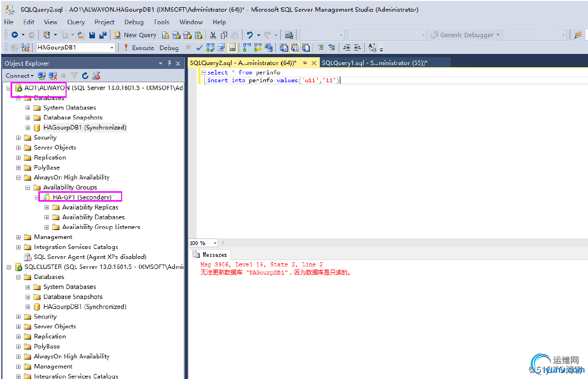This screenshot has height=379, width=588.
Task: Select the Results to Text icon
Action: (284, 48)
